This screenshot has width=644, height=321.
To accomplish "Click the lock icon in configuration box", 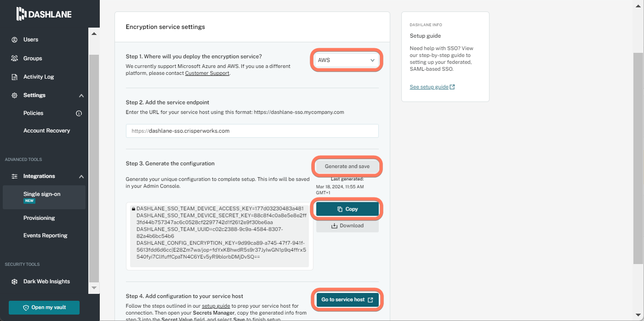I will (x=133, y=209).
